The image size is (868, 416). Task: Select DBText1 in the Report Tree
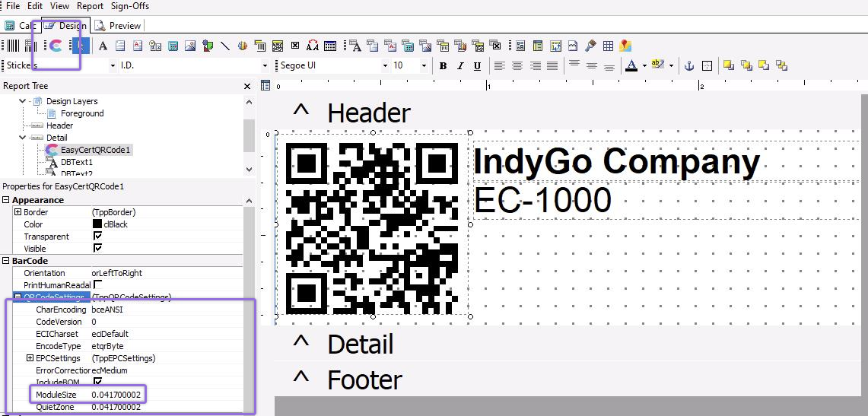click(x=76, y=162)
